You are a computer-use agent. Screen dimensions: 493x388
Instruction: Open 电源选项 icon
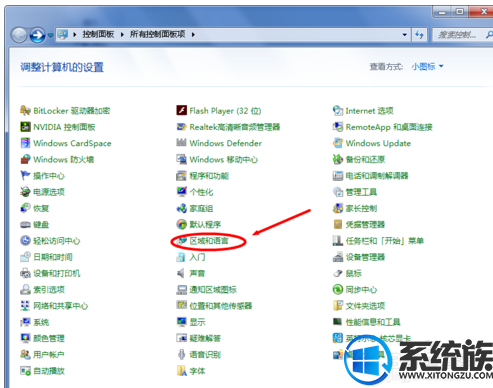point(25,192)
